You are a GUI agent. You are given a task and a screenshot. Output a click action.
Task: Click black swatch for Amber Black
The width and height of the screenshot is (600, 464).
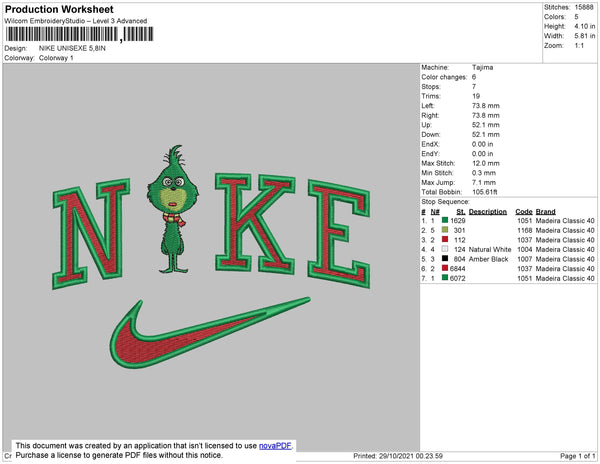click(445, 258)
